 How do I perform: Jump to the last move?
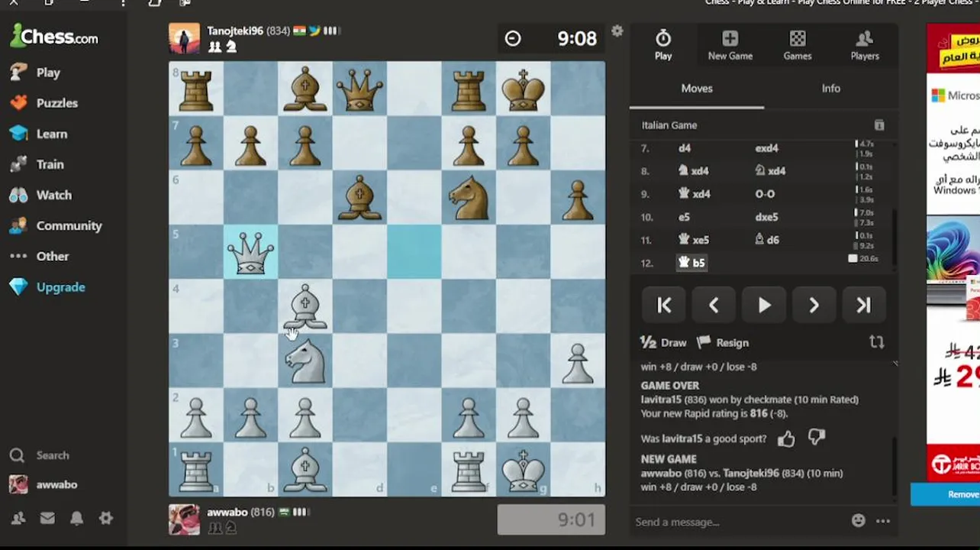863,306
